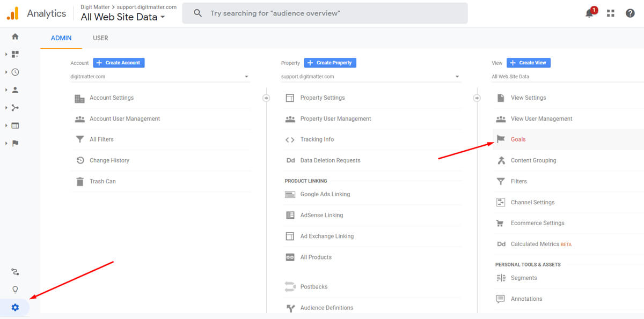Open the Discover lightbulb icon
644x319 pixels.
pos(15,290)
